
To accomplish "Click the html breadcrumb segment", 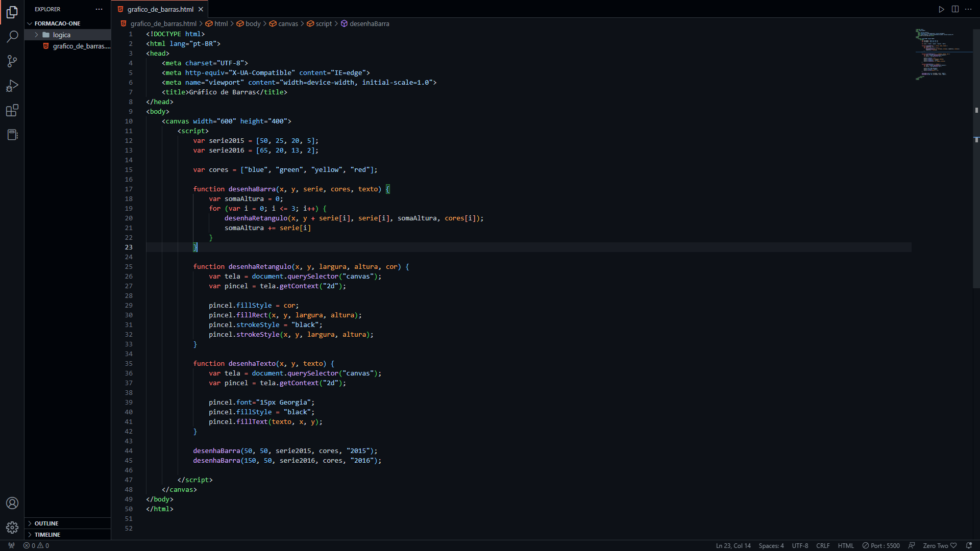I will coord(221,23).
